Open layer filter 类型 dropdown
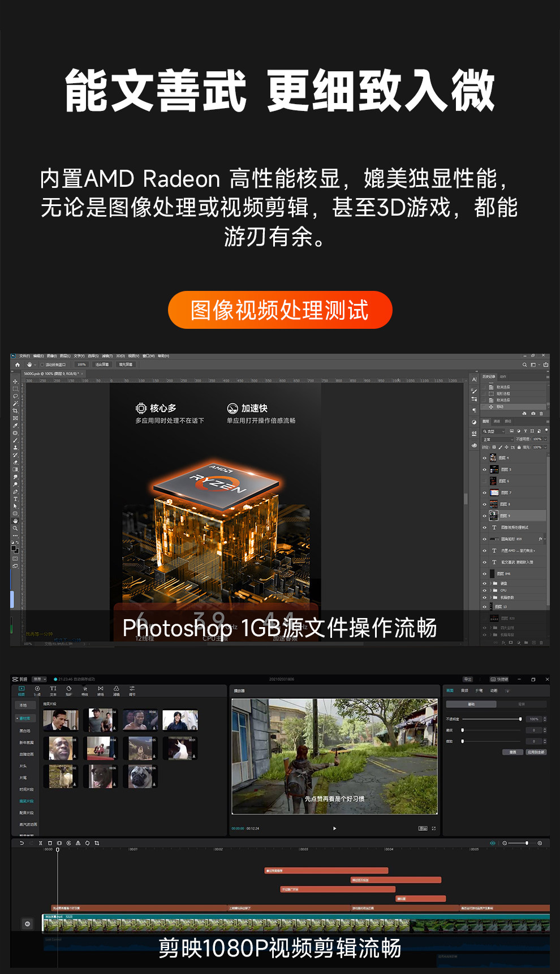This screenshot has height=974, width=560. pos(493,431)
